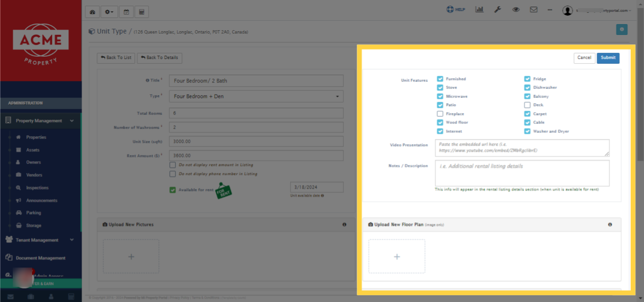Image resolution: width=644 pixels, height=302 pixels.
Task: Check Do not display rent amount in Listing
Action: click(x=173, y=165)
